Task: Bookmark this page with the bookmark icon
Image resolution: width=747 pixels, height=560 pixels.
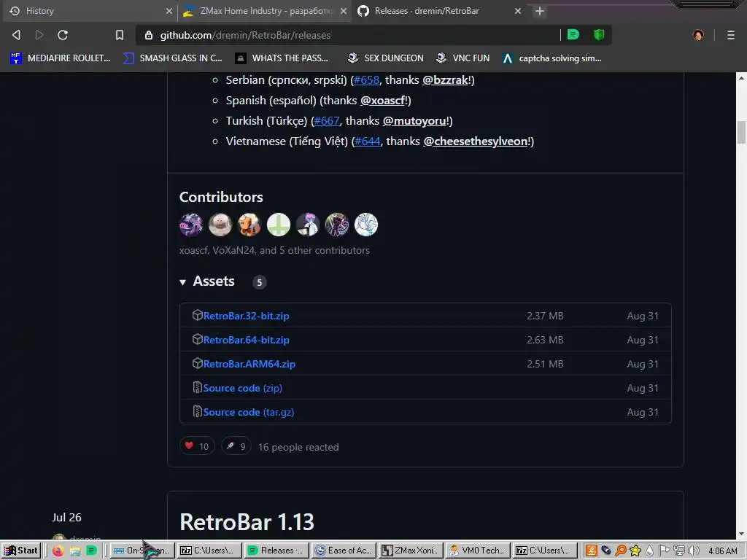Action: point(120,35)
